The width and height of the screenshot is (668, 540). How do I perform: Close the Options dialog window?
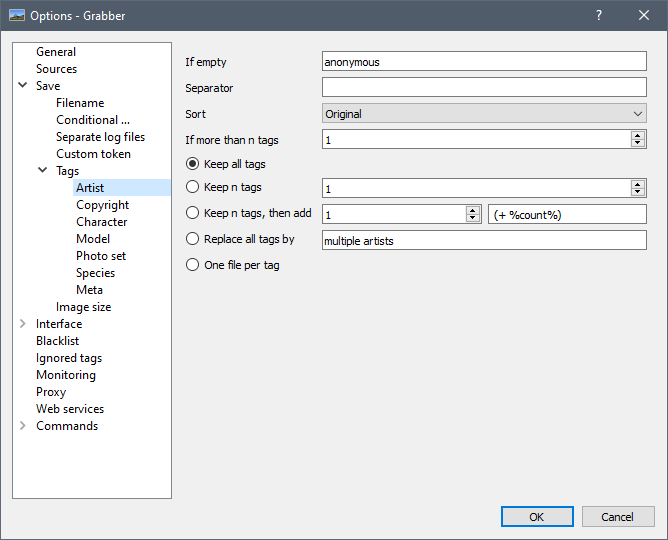644,16
